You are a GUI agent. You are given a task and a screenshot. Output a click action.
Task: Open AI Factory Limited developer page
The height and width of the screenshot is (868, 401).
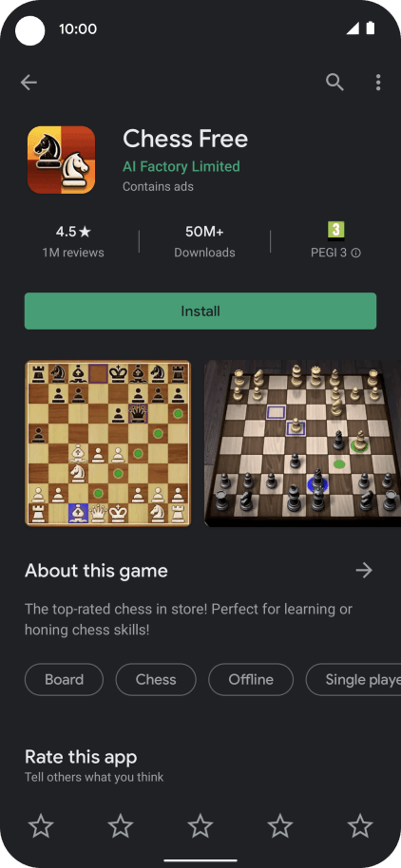pyautogui.click(x=181, y=166)
